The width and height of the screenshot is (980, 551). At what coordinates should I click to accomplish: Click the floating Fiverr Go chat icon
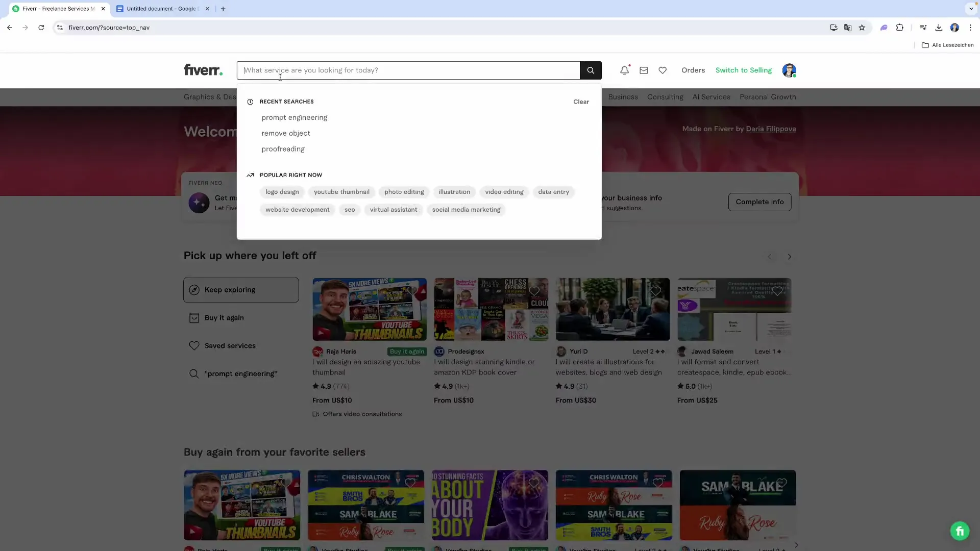tap(959, 531)
